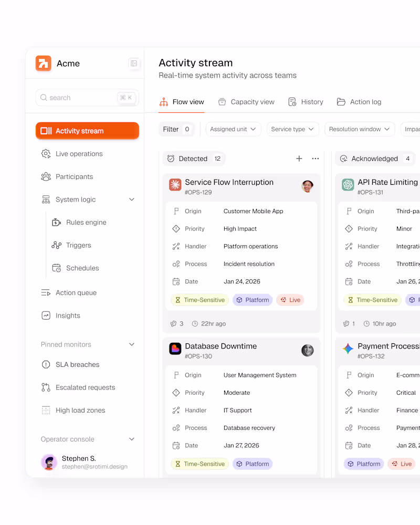Click the API Rate Limiting app icon
Image resolution: width=420 pixels, height=525 pixels.
tap(348, 184)
